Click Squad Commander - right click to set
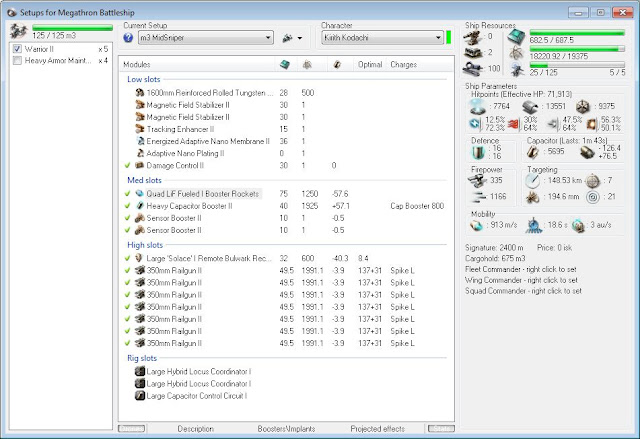 tap(523, 291)
